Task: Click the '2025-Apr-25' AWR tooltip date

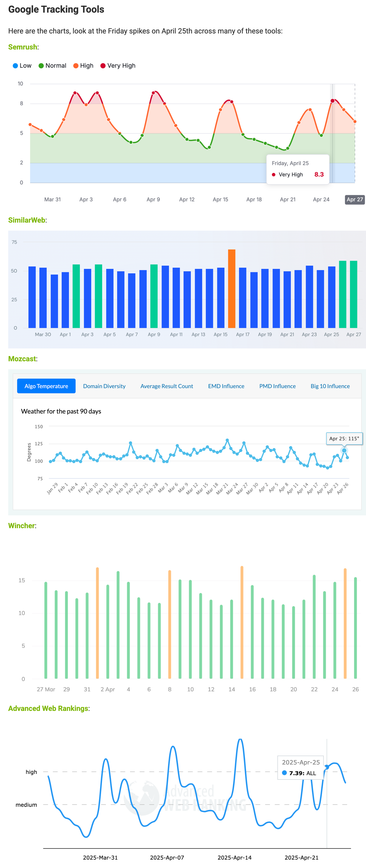Action: pos(301,762)
